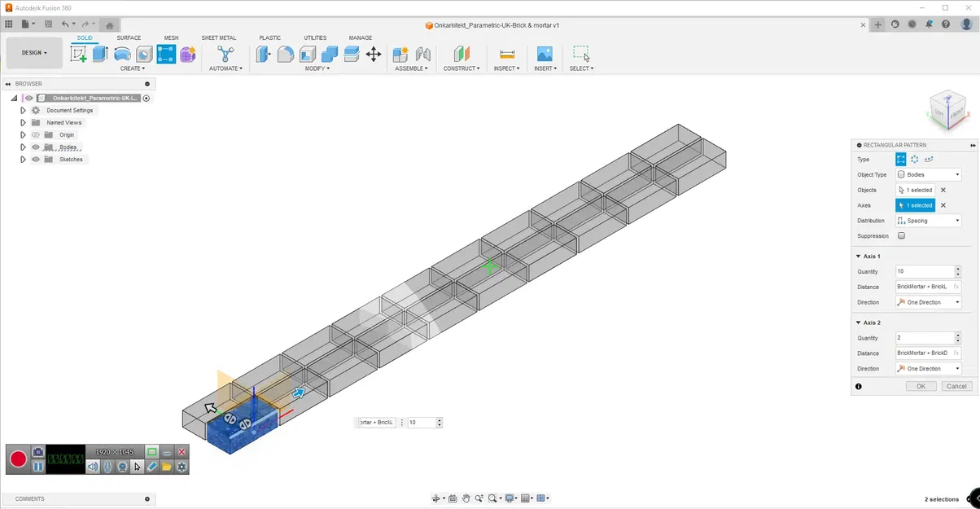Screen dimensions: 980x509
Task: Click the Axis 1 Quantity input field
Action: (x=920, y=271)
